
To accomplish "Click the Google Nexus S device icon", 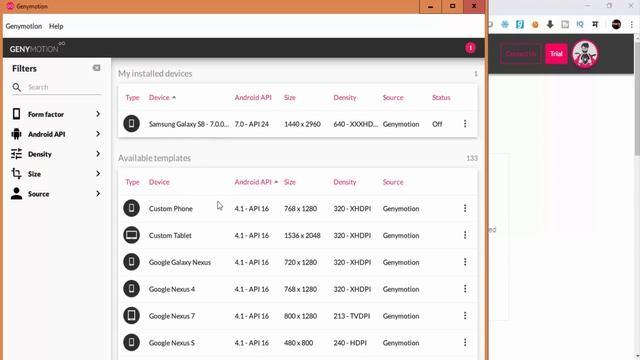I will pos(131,342).
